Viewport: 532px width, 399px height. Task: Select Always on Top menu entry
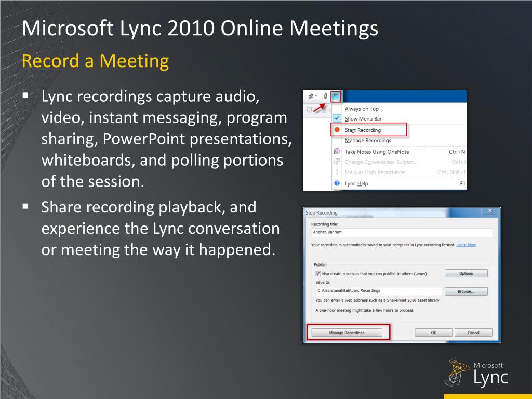tap(362, 109)
